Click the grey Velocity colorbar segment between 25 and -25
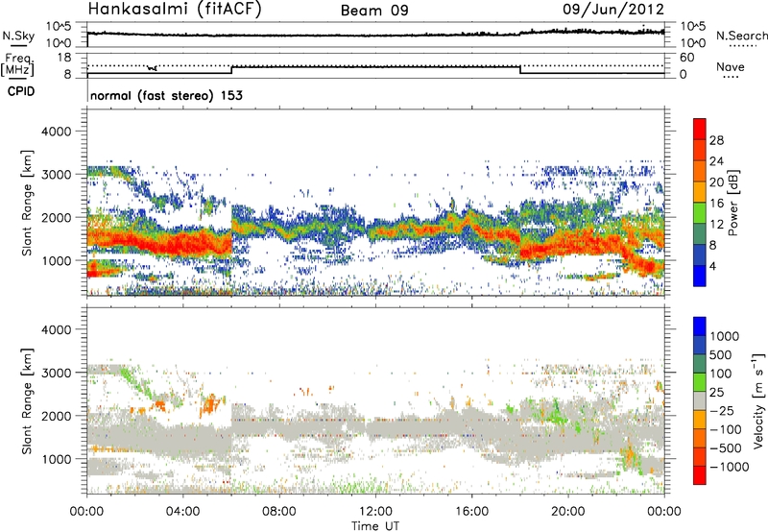The image size is (768, 532). [700, 400]
